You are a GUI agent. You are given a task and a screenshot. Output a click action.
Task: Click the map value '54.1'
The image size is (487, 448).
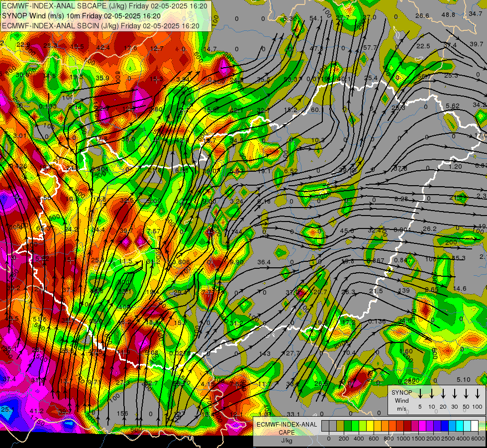pos(316,18)
